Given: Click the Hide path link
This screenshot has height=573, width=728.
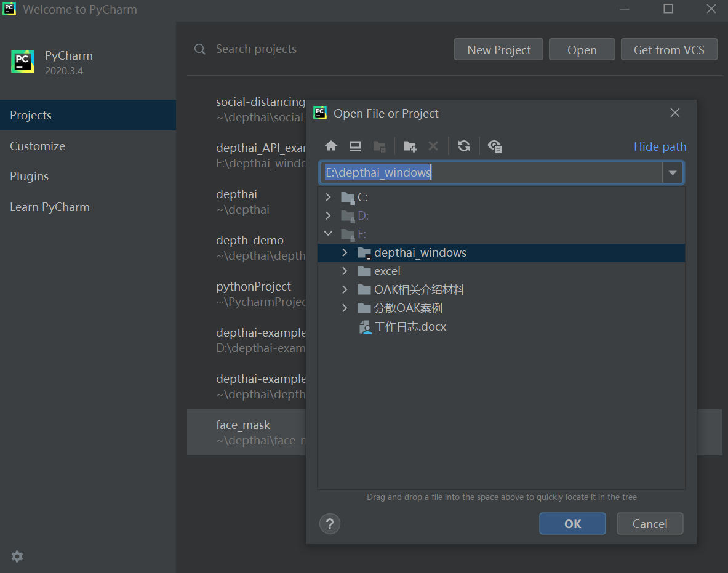Looking at the screenshot, I should tap(660, 146).
